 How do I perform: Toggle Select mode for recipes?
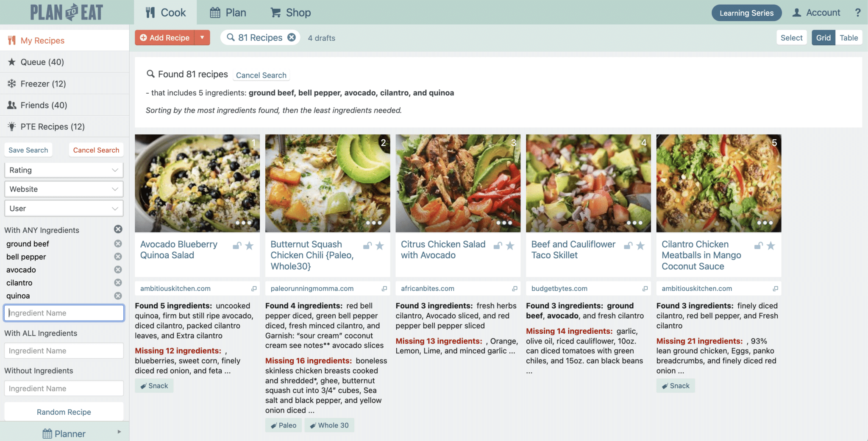(791, 38)
